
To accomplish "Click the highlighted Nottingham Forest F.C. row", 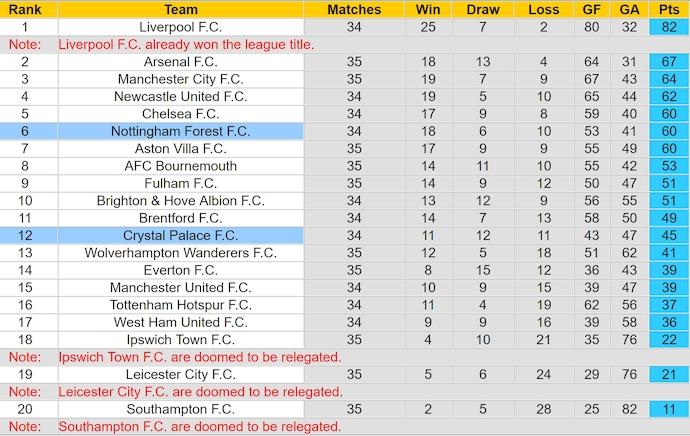I will point(181,131).
